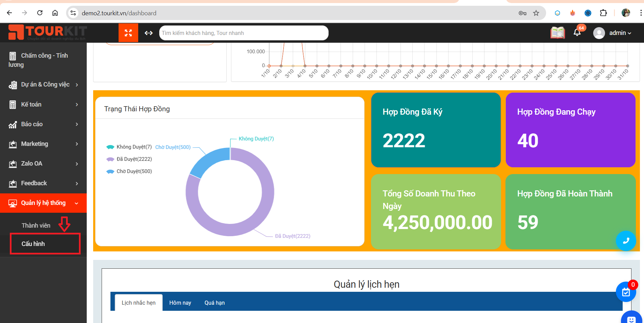Open the calendar reminder floating icon
The height and width of the screenshot is (323, 644).
[x=626, y=292]
